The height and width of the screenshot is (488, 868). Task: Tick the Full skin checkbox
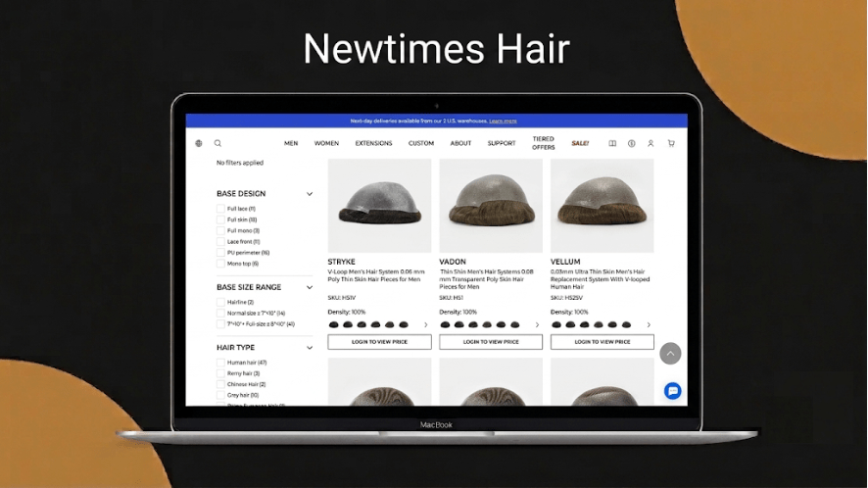[220, 220]
